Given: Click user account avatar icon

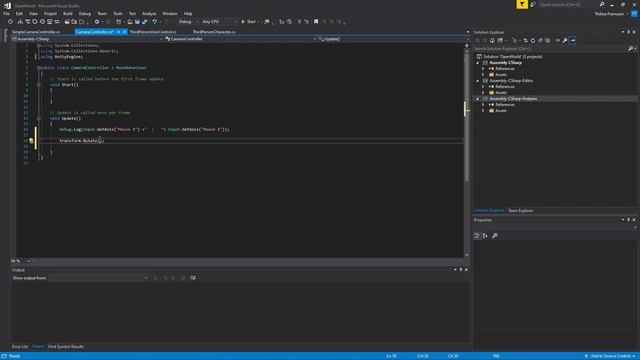Looking at the screenshot, I should (x=634, y=14).
